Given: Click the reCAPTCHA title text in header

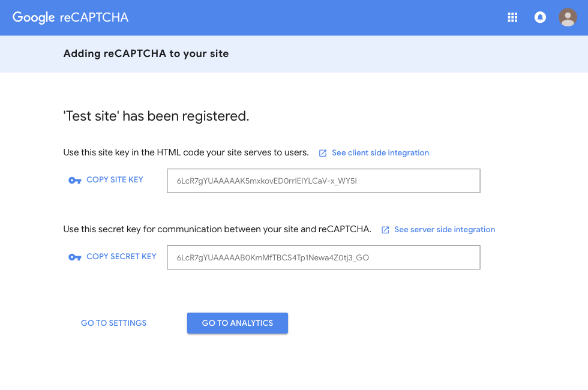Looking at the screenshot, I should (94, 17).
